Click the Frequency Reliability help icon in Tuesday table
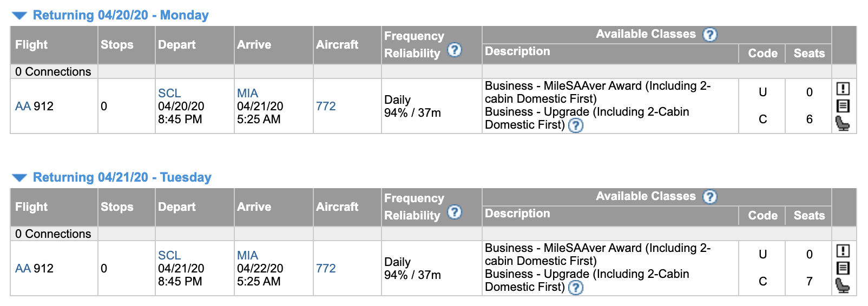Viewport: 868px width, 306px height. click(x=455, y=212)
